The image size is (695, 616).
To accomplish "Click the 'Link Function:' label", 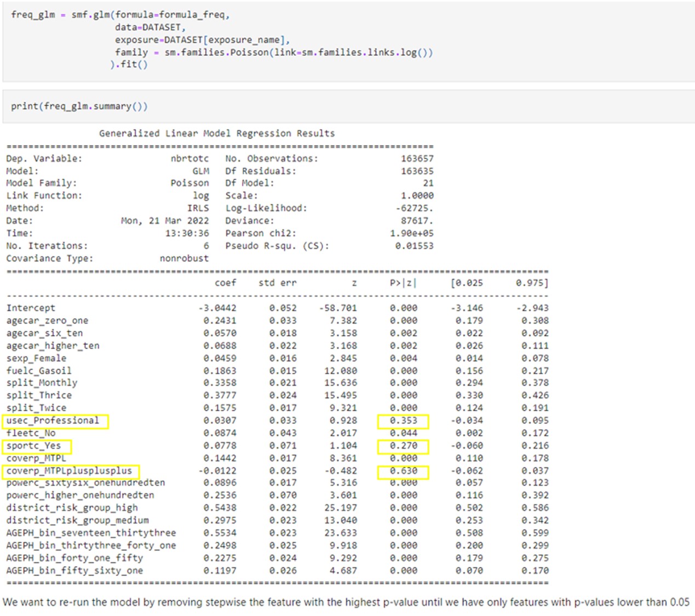I will 44,196.
